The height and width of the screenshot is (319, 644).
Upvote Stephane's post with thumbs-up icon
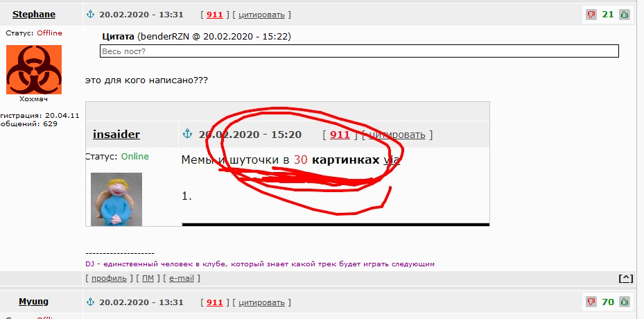click(625, 15)
